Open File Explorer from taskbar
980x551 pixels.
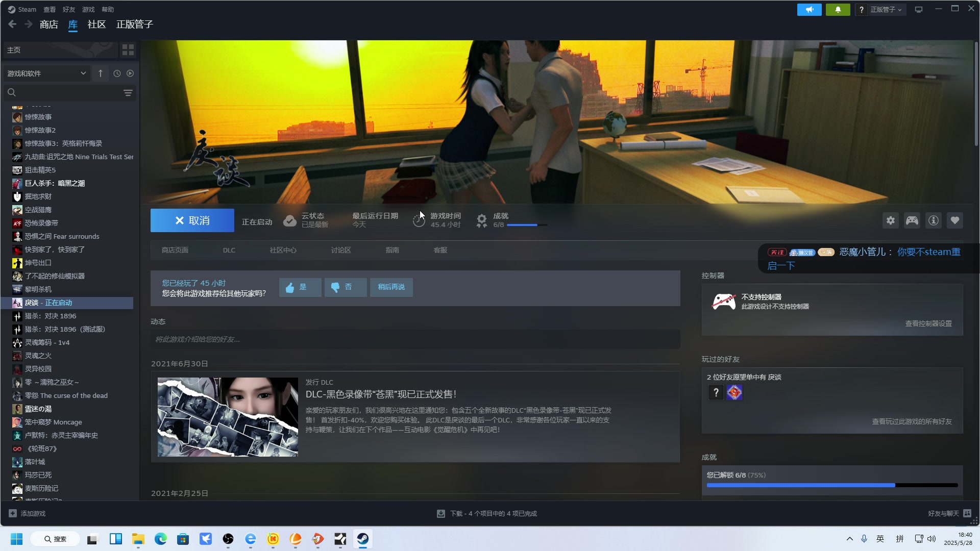(138, 539)
